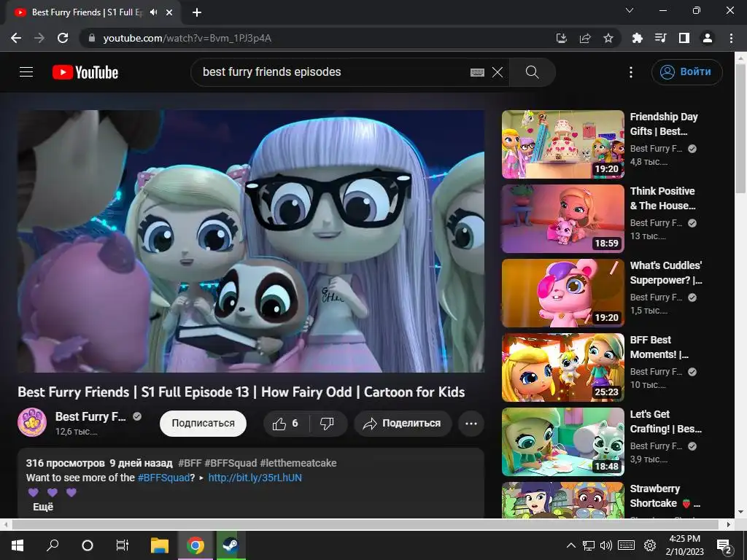The height and width of the screenshot is (560, 747).
Task: Open the Strawberry Shortcake video title
Action: coord(665,496)
